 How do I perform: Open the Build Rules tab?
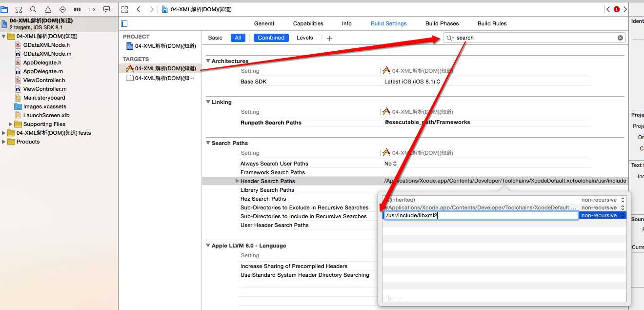[x=492, y=23]
